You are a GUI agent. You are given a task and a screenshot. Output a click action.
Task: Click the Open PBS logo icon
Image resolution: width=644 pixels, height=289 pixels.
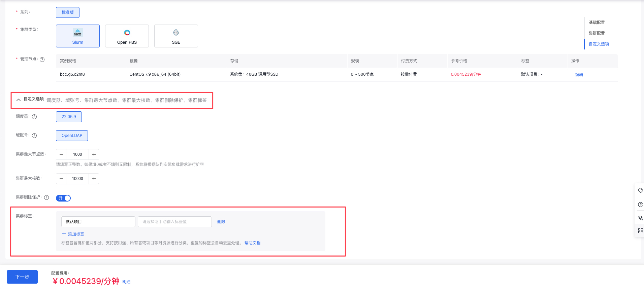tap(127, 33)
